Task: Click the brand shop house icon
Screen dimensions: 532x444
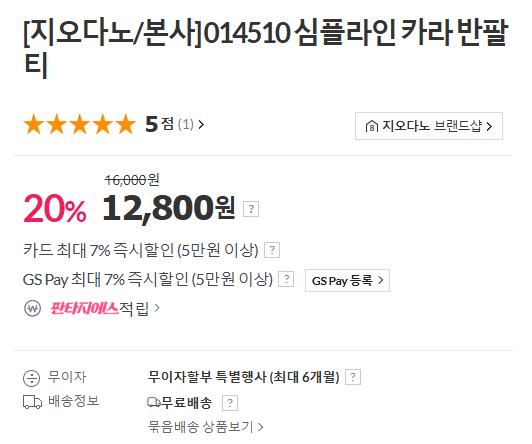Action: pyautogui.click(x=372, y=126)
